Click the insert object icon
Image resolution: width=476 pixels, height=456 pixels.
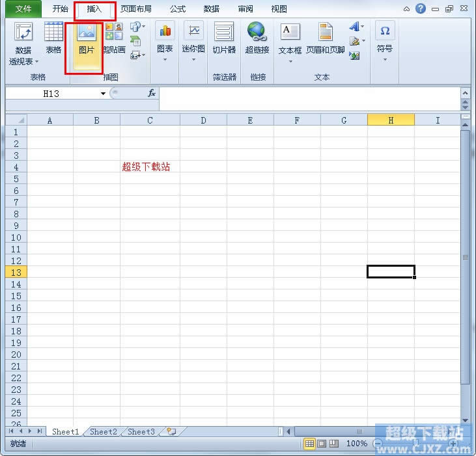354,55
